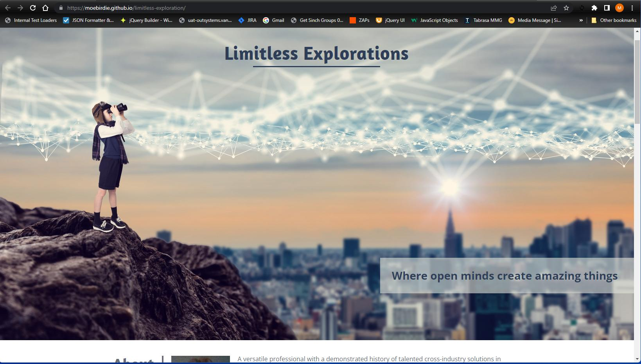Click the orange M profile avatar

pyautogui.click(x=619, y=7)
